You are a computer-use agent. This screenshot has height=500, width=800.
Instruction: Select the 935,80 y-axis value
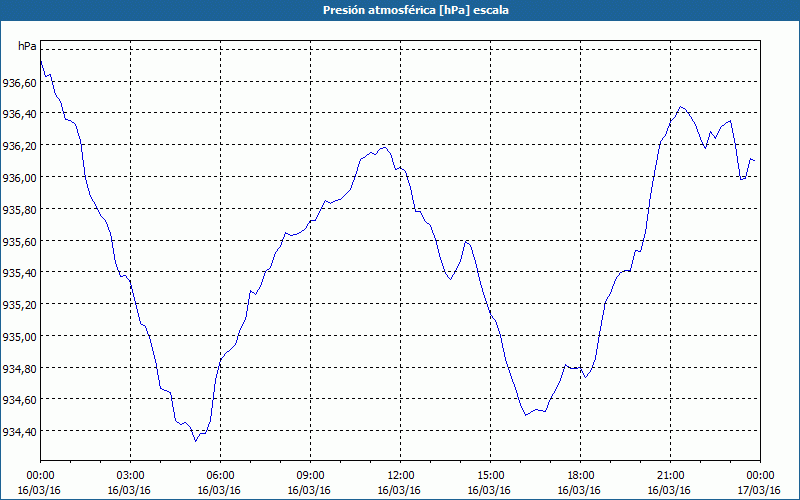click(x=19, y=209)
